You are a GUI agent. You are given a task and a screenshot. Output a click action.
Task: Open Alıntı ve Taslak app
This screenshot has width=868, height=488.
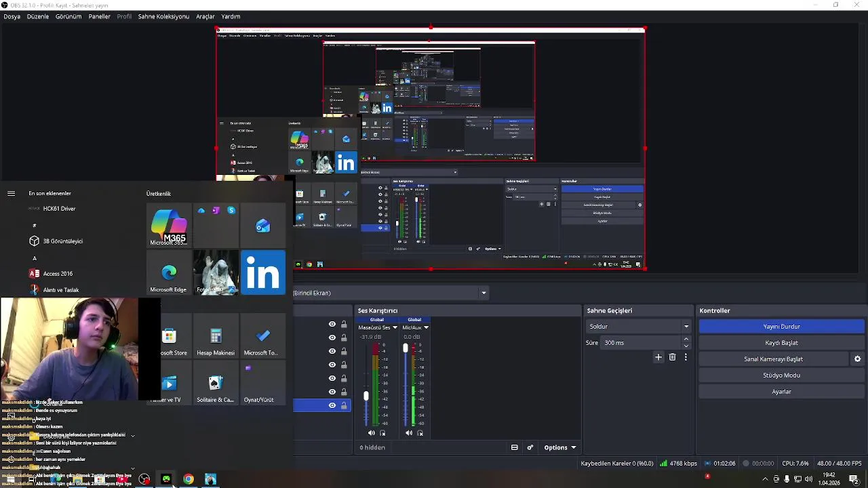(x=54, y=290)
